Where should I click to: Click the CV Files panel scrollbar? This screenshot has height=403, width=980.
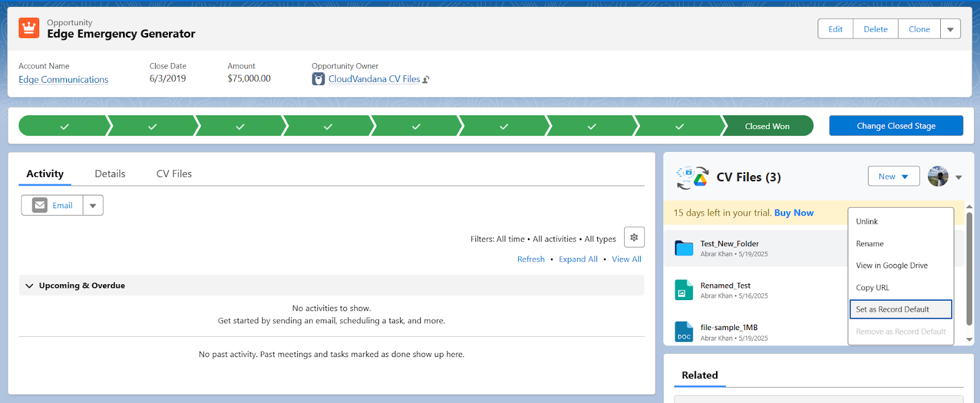coord(969,268)
